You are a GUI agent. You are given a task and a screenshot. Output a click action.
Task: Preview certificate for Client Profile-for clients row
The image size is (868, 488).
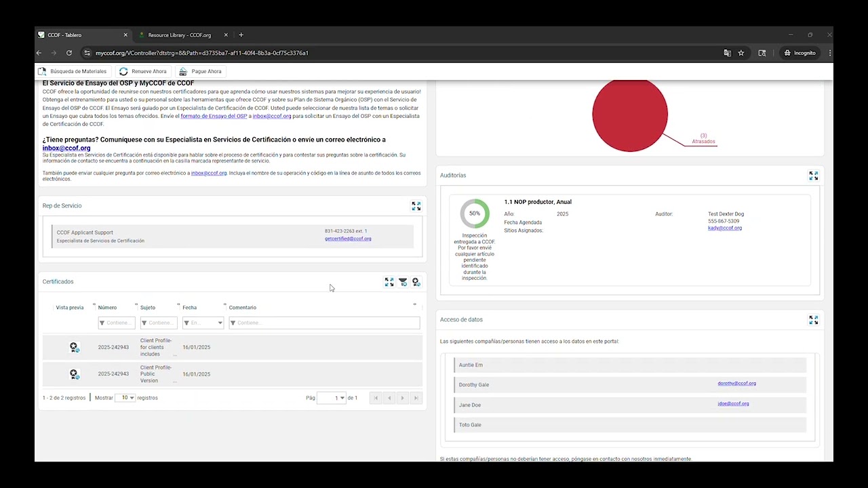click(75, 348)
